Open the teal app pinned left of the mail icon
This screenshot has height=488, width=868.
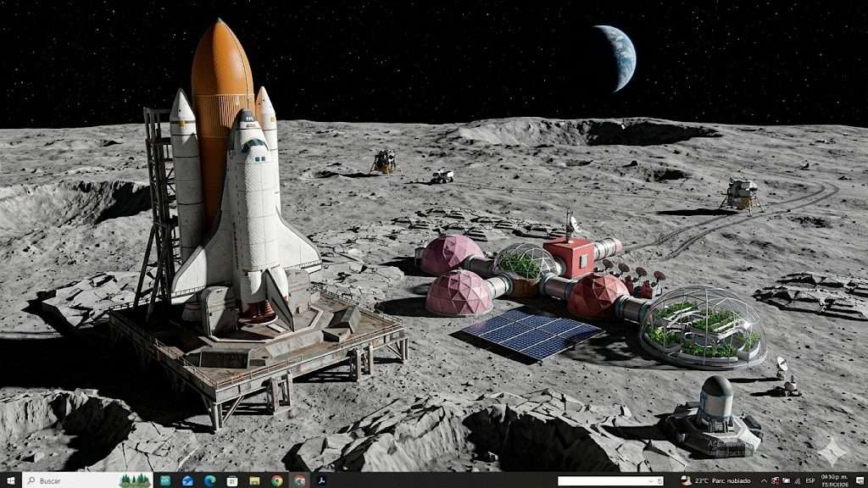(x=165, y=481)
